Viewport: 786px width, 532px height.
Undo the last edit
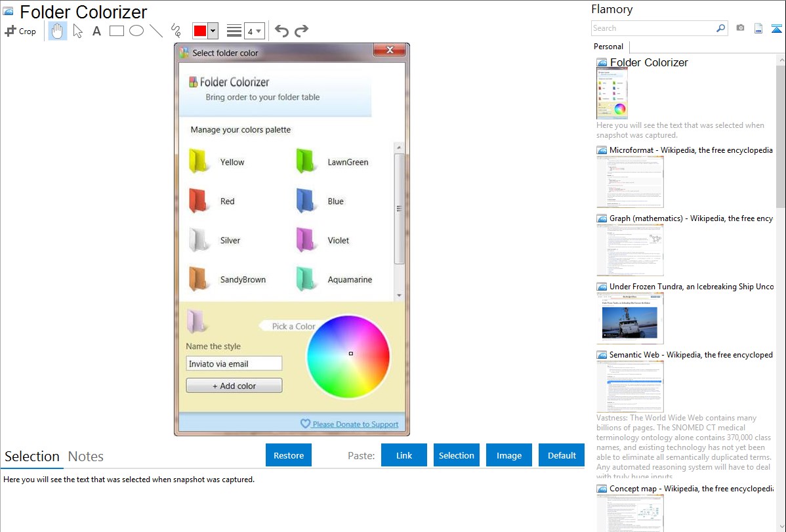point(281,31)
